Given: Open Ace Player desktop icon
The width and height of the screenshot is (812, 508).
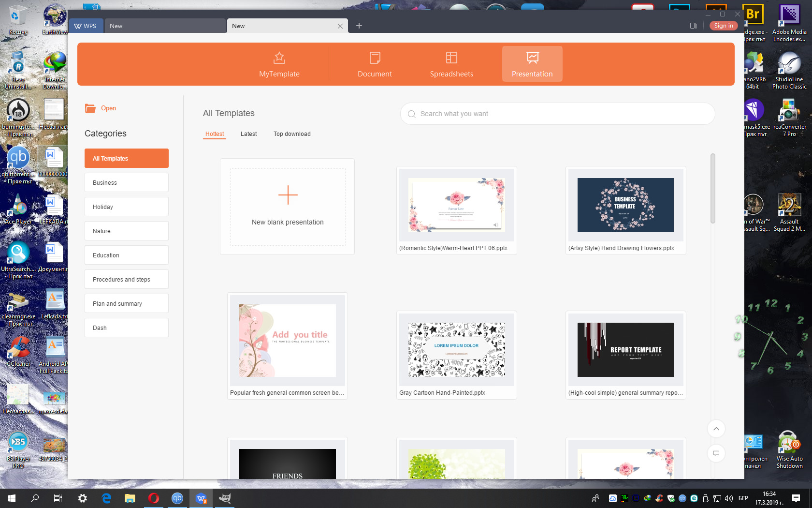Looking at the screenshot, I should 18,209.
